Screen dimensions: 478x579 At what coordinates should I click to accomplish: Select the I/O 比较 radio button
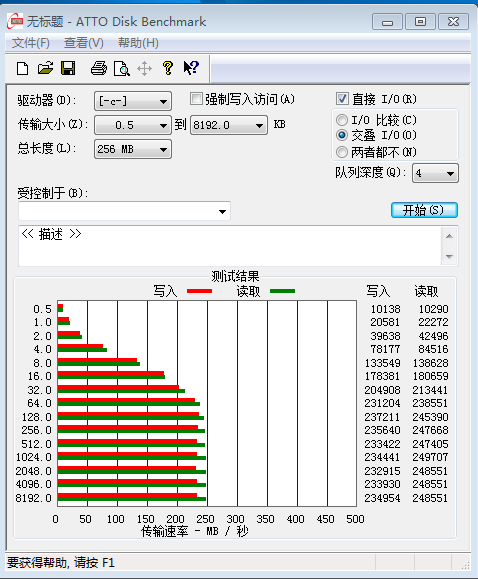coord(342,120)
